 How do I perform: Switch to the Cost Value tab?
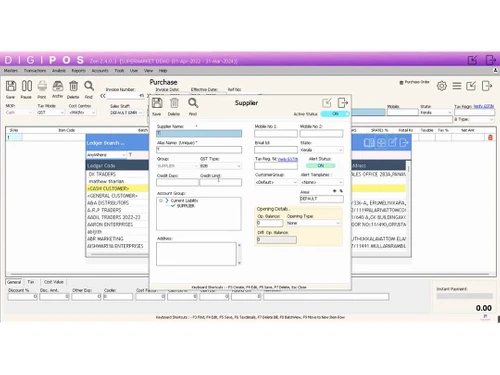54,282
